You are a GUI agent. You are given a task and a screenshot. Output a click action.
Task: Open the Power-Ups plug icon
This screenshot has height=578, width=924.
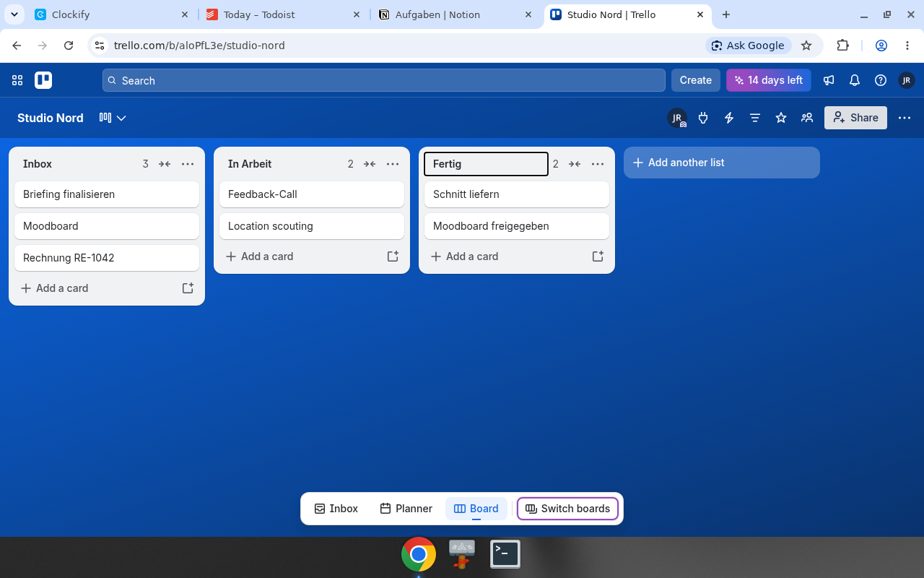(703, 118)
